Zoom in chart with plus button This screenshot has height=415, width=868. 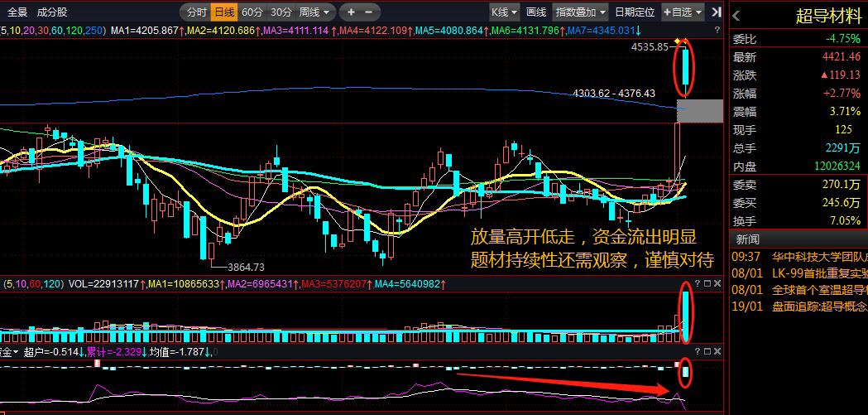pyautogui.click(x=350, y=12)
